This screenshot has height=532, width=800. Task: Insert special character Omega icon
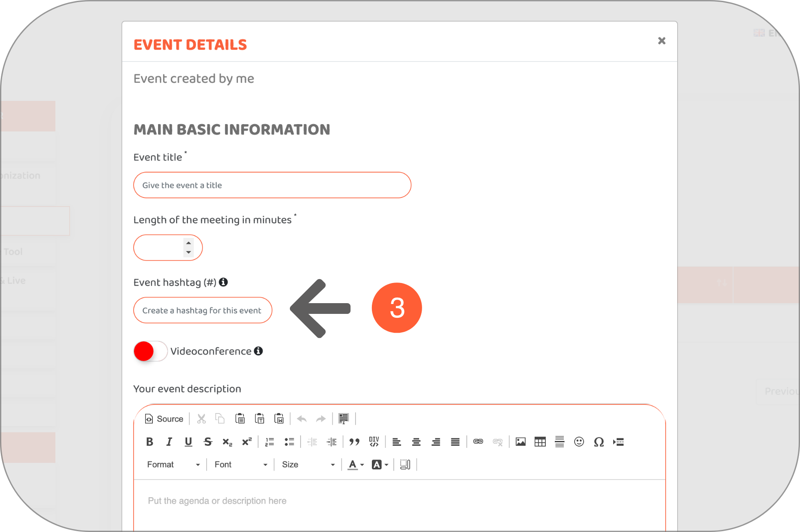point(599,442)
